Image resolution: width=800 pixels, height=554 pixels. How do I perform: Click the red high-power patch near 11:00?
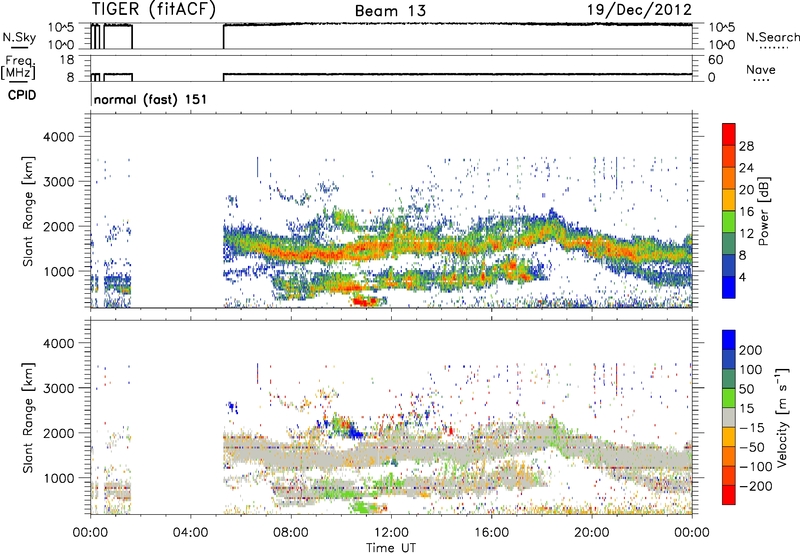(x=365, y=301)
